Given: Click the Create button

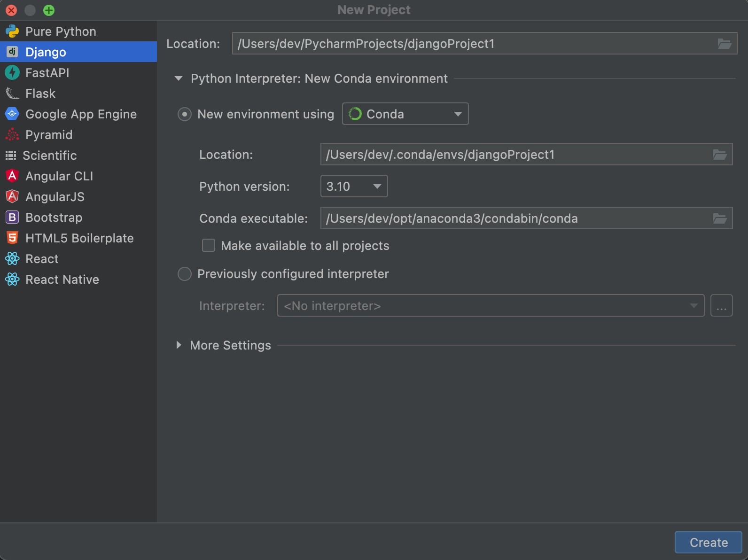Looking at the screenshot, I should (709, 542).
